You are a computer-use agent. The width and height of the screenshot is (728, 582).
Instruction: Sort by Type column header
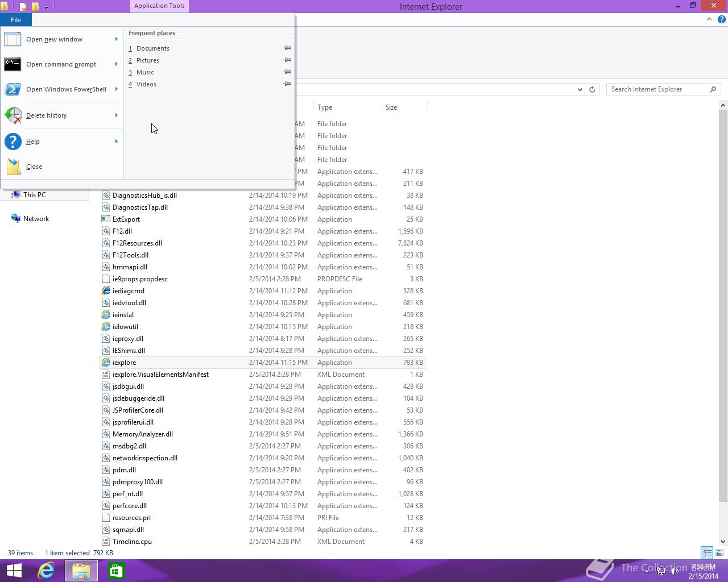tap(348, 107)
